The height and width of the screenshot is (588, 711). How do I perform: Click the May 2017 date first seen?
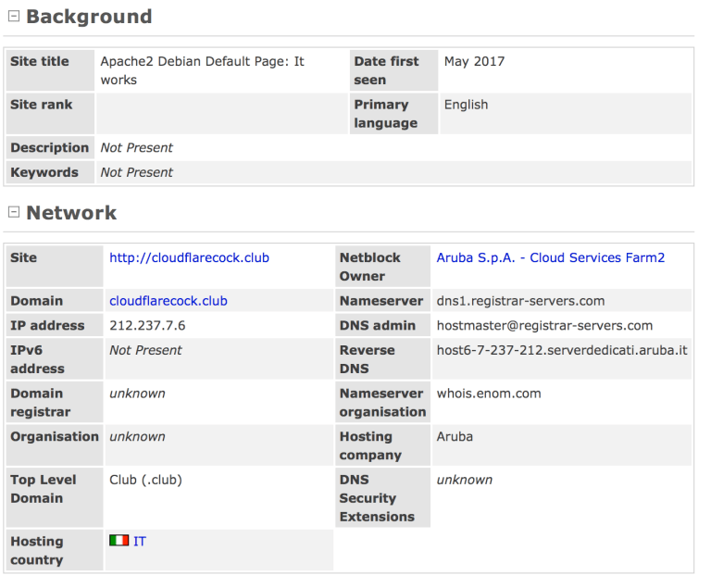coord(474,61)
